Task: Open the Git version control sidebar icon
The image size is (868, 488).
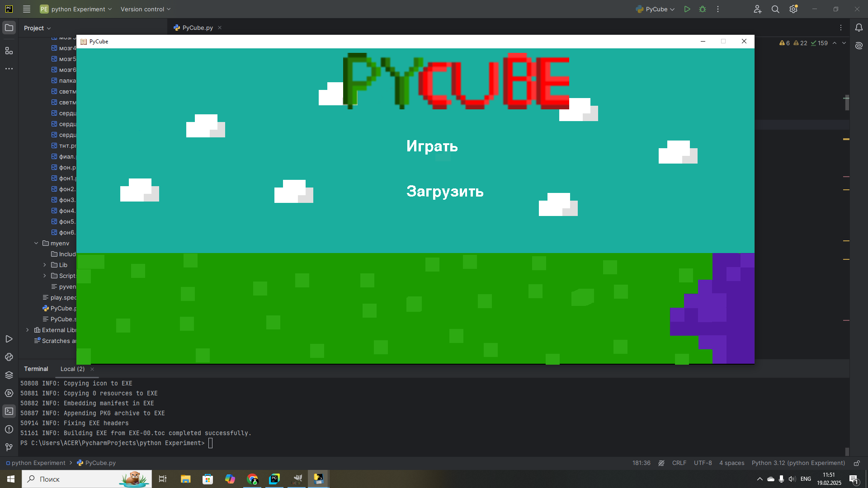Action: 9,447
